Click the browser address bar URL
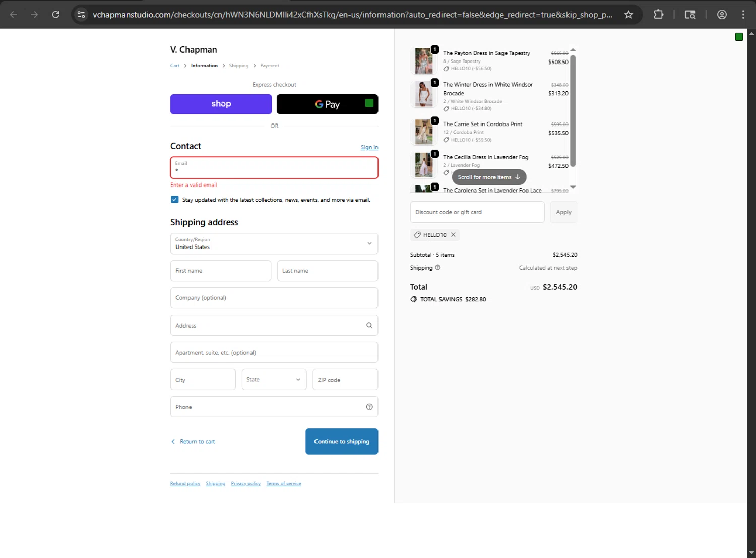The image size is (756, 558). pos(352,15)
